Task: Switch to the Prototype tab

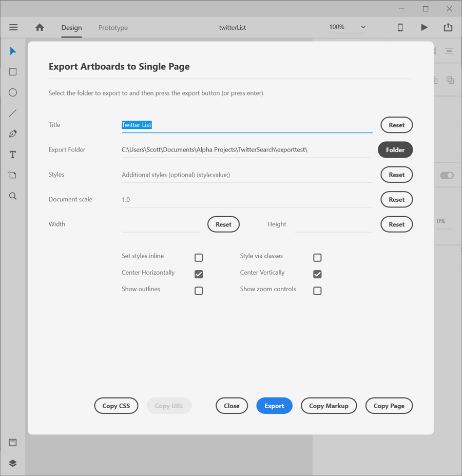Action: tap(112, 28)
